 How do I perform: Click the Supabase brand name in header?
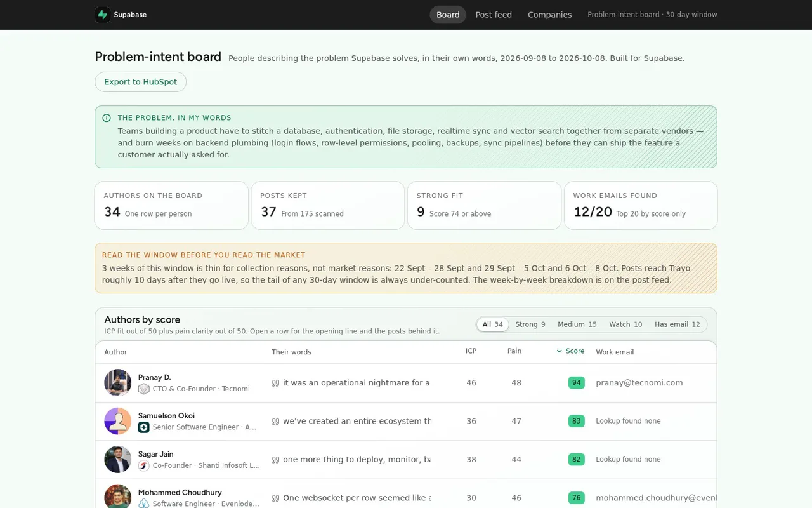(x=130, y=15)
